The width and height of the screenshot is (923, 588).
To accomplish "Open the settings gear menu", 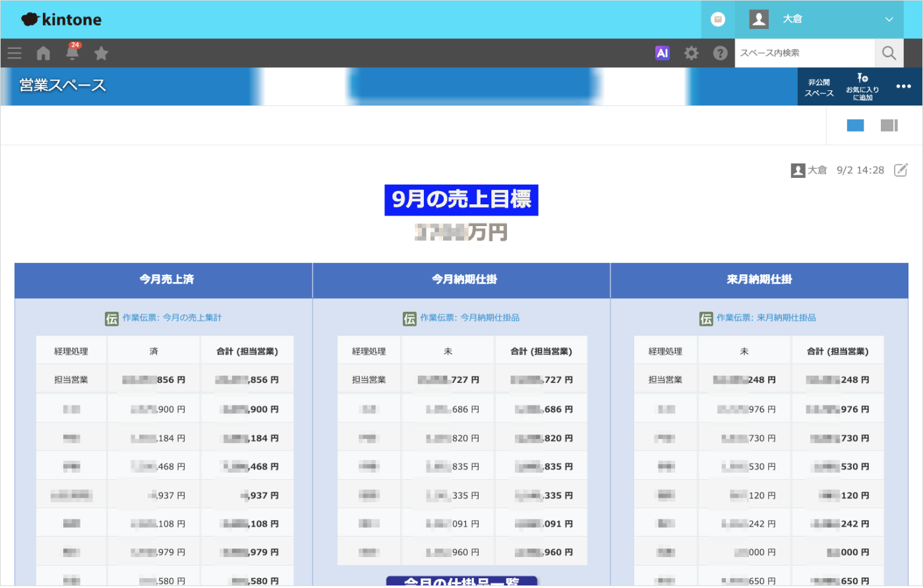I will [x=691, y=53].
